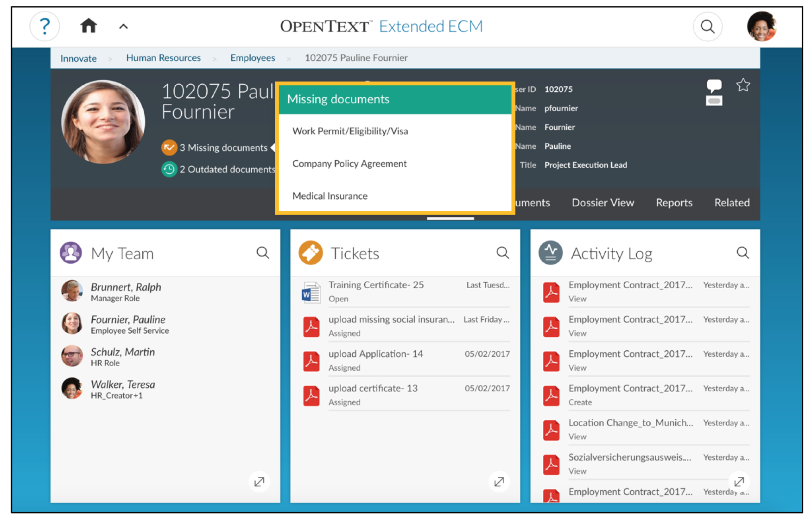Click PDF icon for upload certificate- 13
The height and width of the screenshot is (519, 812).
pyautogui.click(x=311, y=396)
